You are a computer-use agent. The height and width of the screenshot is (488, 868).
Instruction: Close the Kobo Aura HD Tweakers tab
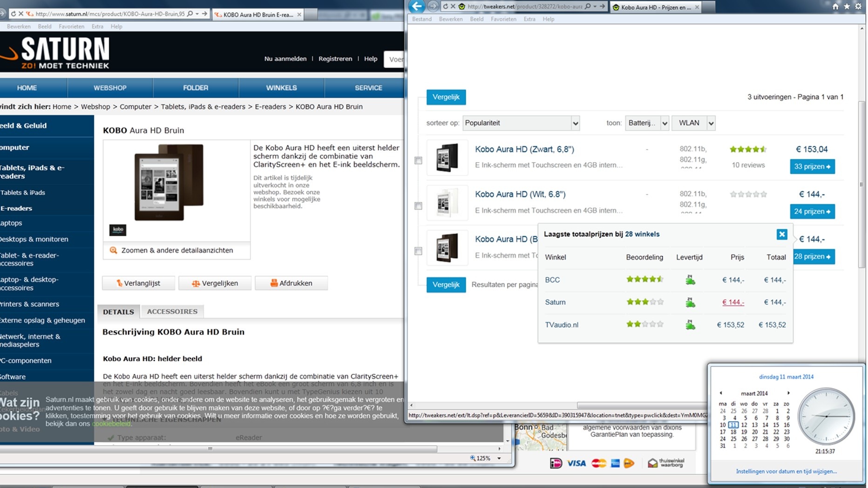click(x=697, y=7)
